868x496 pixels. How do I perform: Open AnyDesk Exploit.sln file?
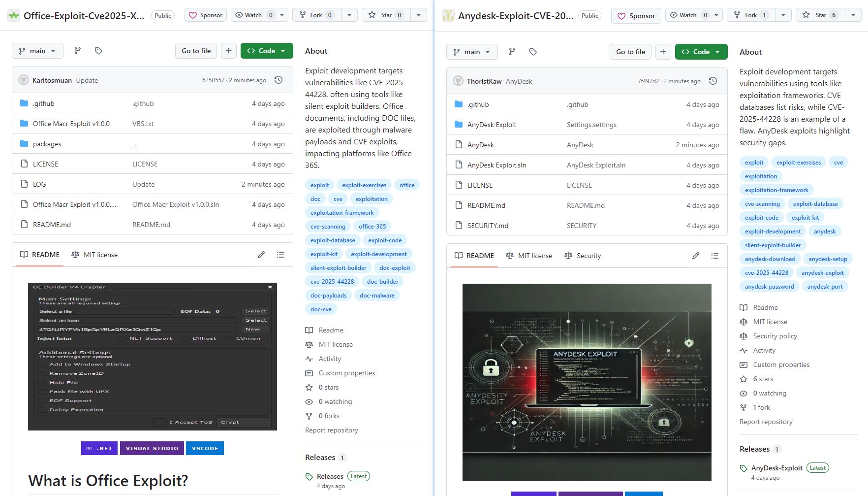click(x=496, y=165)
